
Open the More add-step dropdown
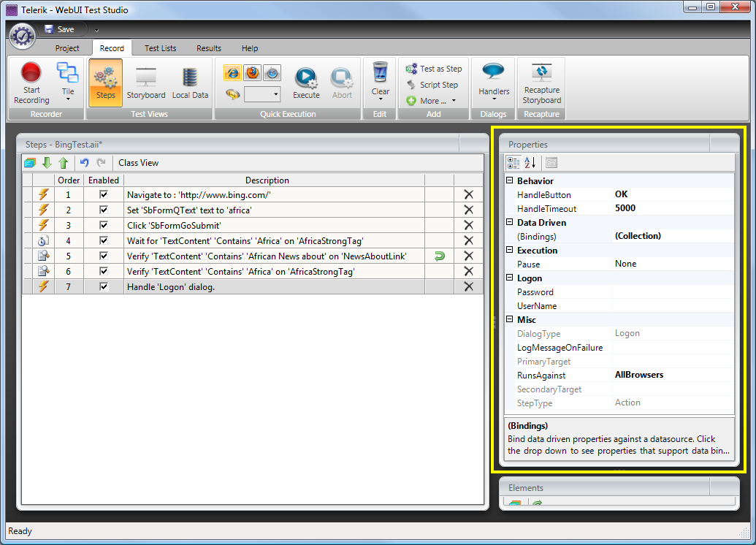(432, 101)
